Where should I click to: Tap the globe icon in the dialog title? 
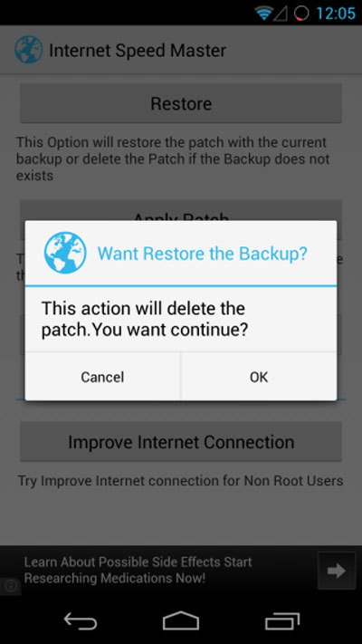[x=65, y=253]
